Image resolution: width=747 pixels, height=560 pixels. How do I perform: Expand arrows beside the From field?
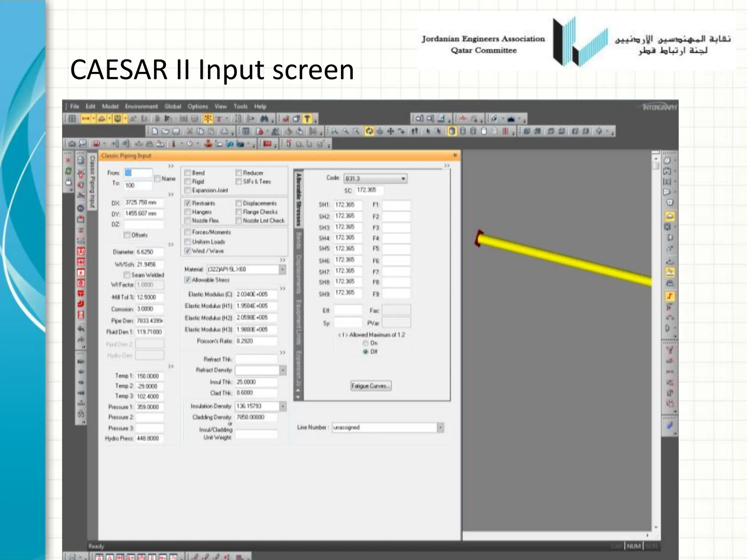click(171, 166)
